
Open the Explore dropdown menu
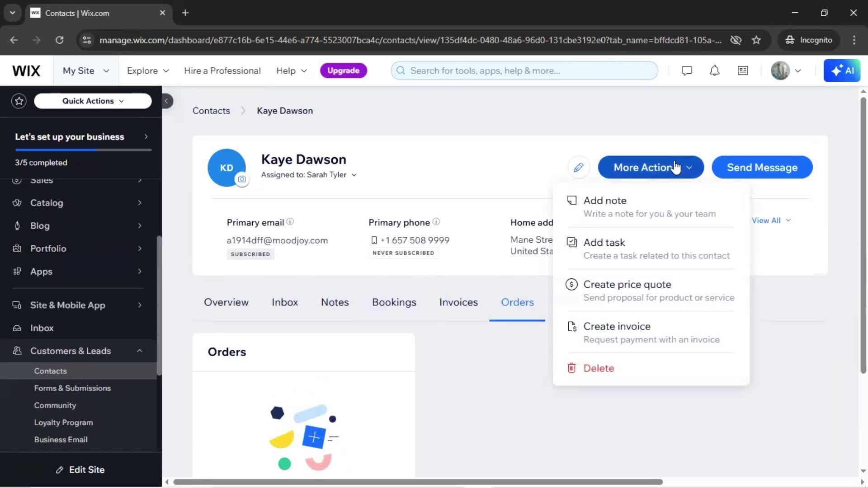point(148,71)
